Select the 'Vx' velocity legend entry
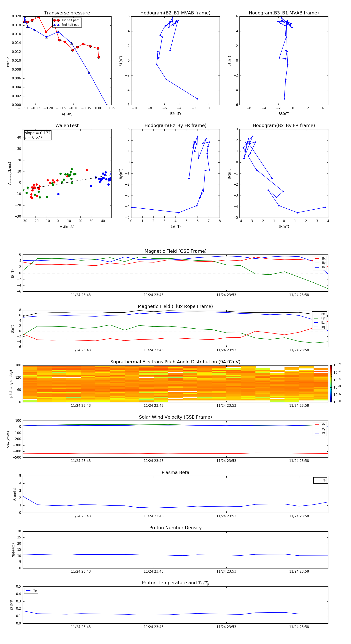 click(320, 425)
